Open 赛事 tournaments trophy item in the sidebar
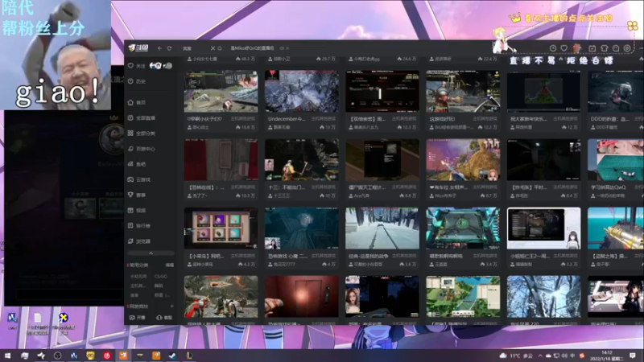Viewport: 644px width, 362px height. 137,195
